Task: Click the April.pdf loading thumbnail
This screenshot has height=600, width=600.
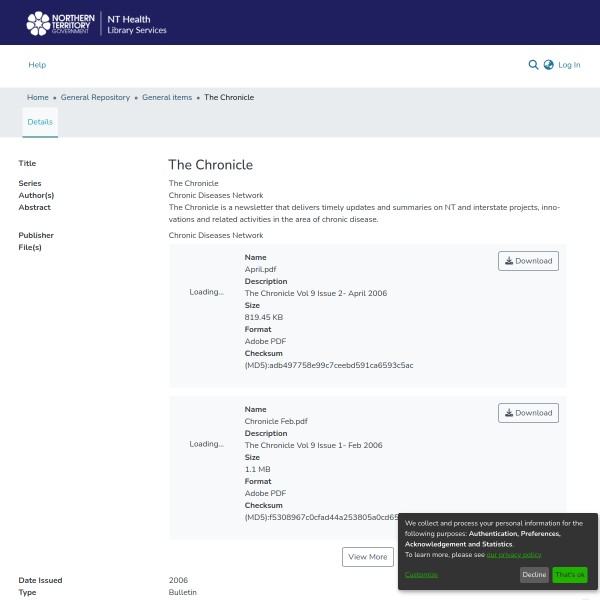Action: [x=206, y=292]
